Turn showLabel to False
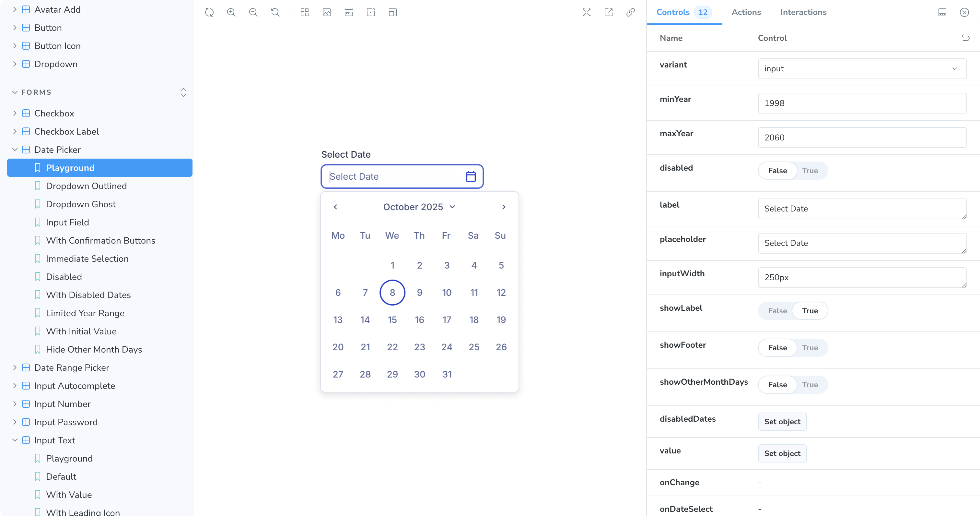This screenshot has width=980, height=517. coord(777,310)
